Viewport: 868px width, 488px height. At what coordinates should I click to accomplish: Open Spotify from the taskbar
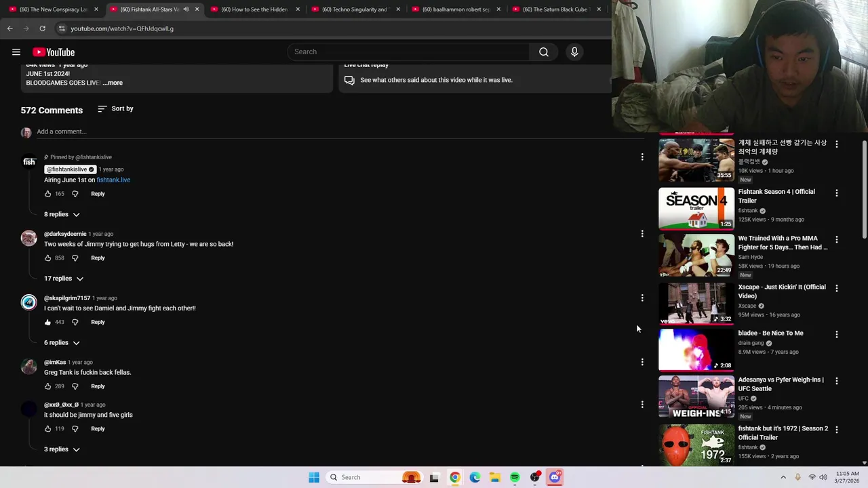pyautogui.click(x=515, y=477)
